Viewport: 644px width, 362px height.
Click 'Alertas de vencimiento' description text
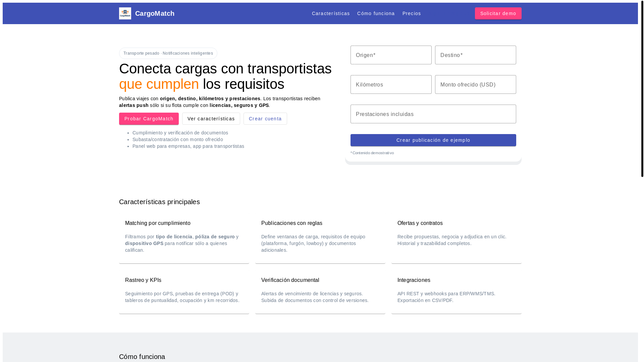coord(315,297)
